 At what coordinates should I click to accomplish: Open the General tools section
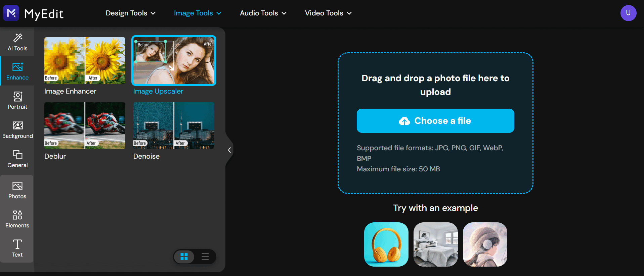17,159
